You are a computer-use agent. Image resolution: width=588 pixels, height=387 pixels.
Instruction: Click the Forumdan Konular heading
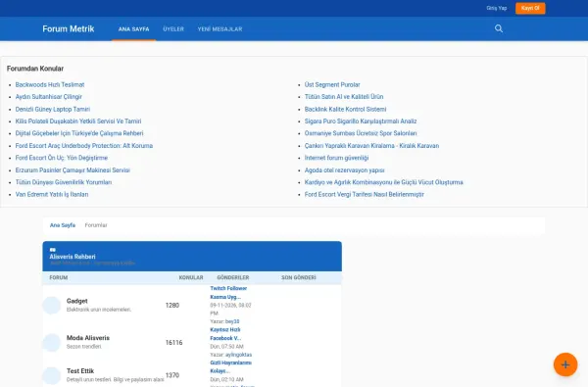[x=35, y=69]
